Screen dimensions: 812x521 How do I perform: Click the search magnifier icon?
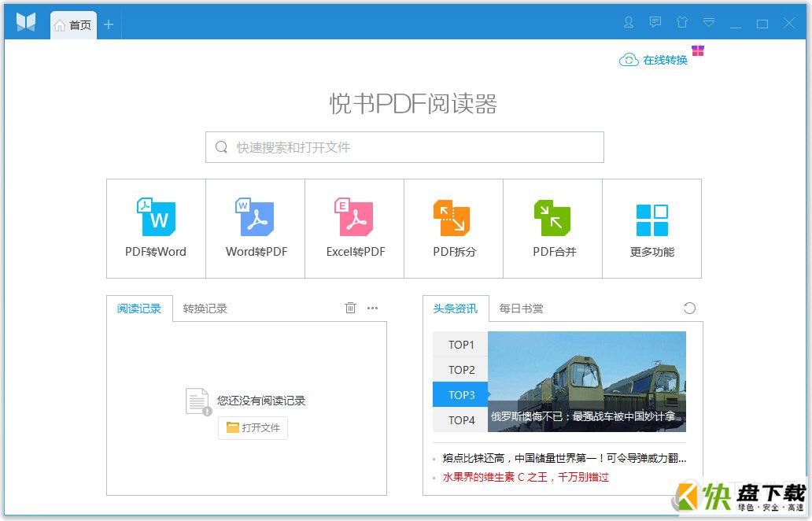coord(221,147)
